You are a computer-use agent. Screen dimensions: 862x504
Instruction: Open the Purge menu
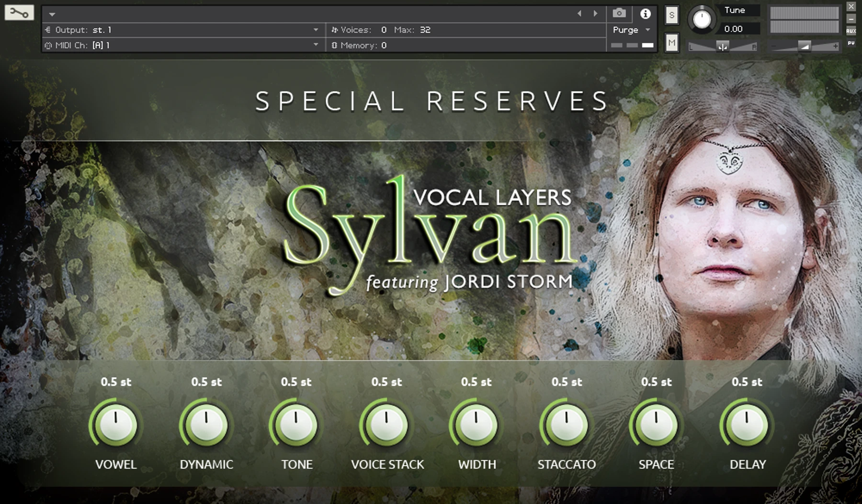(x=631, y=30)
